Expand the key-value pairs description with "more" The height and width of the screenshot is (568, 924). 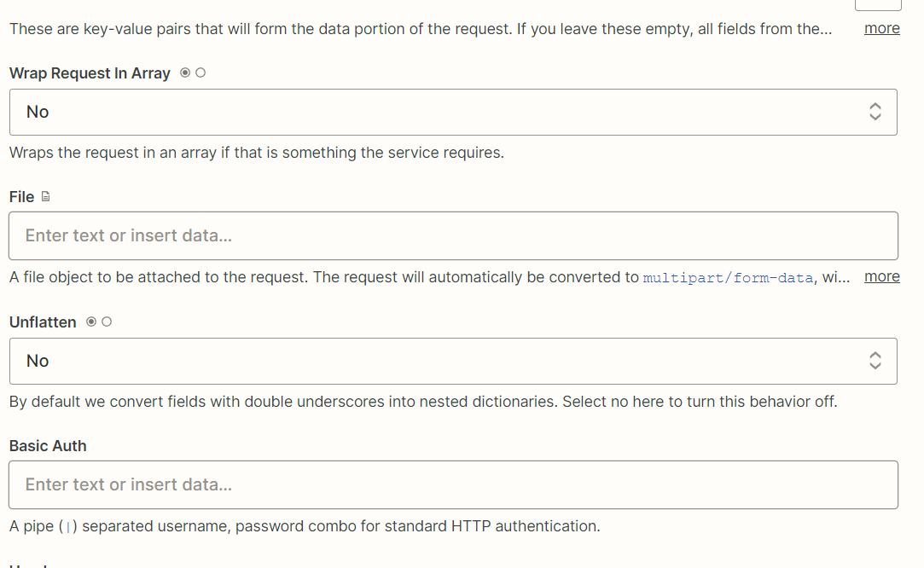pos(881,28)
